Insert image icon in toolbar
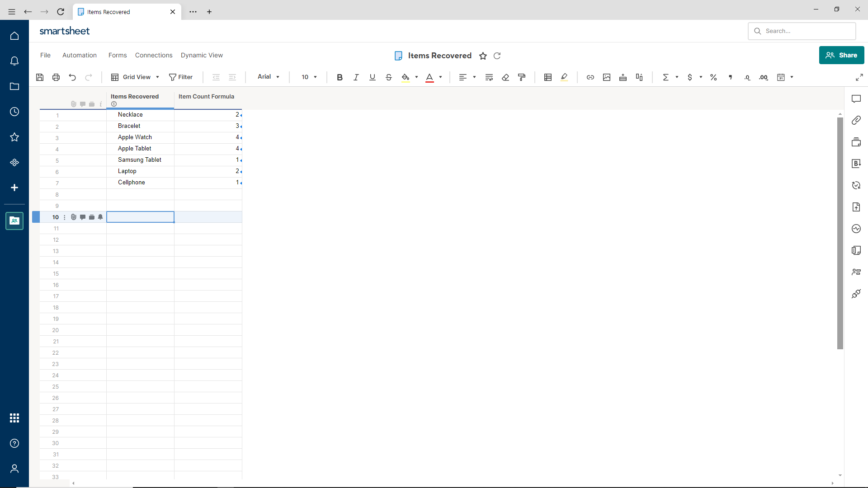 (607, 77)
